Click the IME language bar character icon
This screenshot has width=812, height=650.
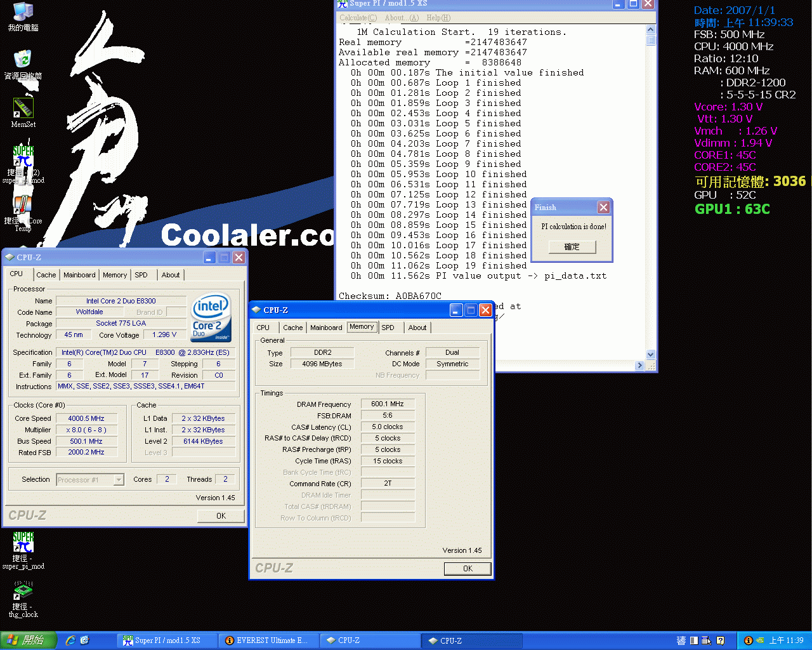[681, 640]
